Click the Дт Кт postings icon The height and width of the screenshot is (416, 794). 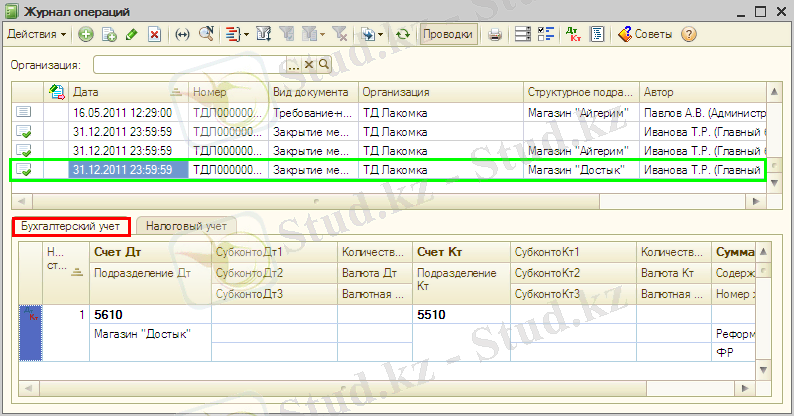pyautogui.click(x=573, y=34)
